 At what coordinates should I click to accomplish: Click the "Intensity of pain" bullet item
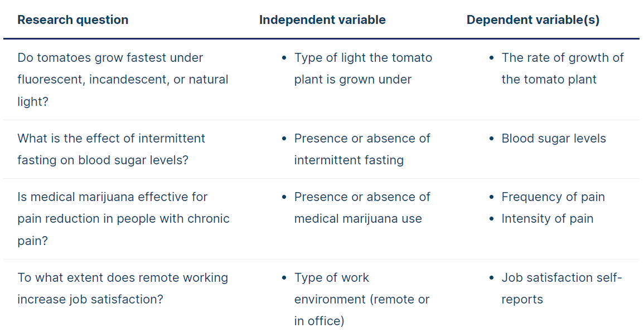(x=547, y=219)
